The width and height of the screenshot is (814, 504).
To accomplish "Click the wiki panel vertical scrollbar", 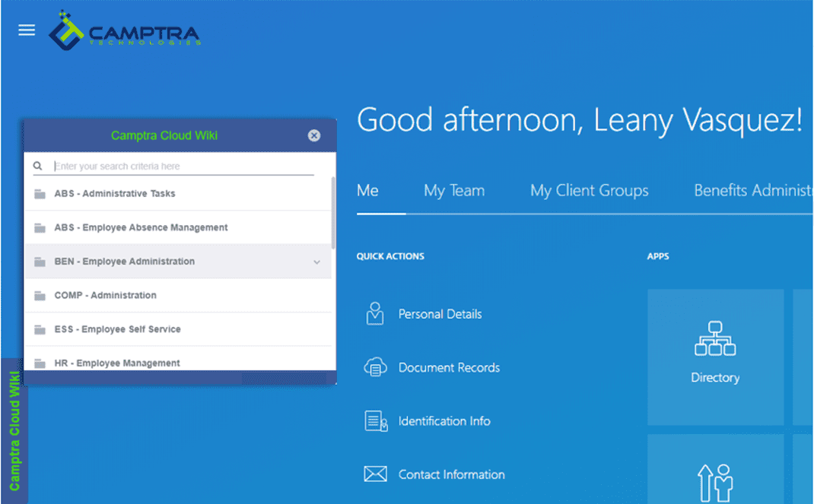I will tap(333, 213).
